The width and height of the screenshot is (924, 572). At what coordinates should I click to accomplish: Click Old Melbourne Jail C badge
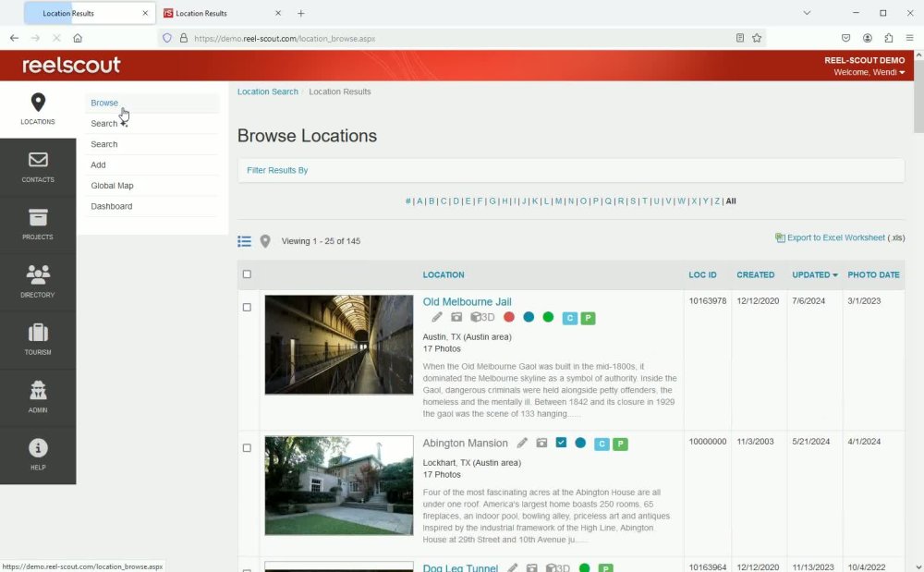click(569, 318)
